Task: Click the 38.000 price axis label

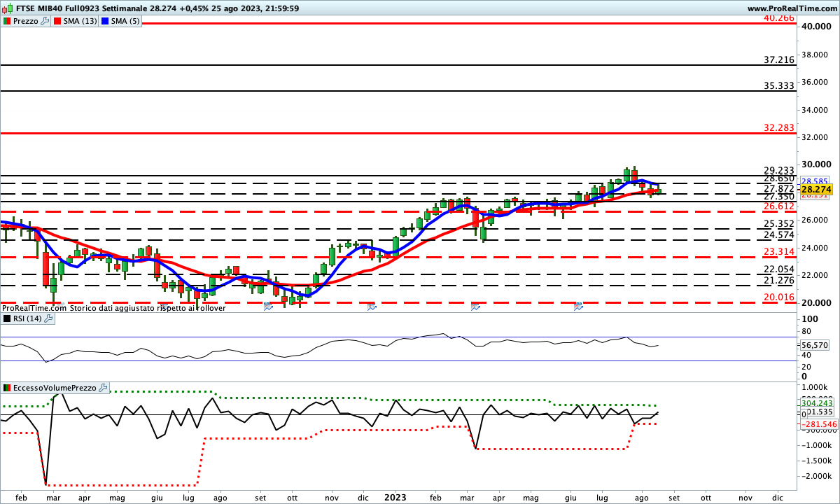Action: pos(815,55)
